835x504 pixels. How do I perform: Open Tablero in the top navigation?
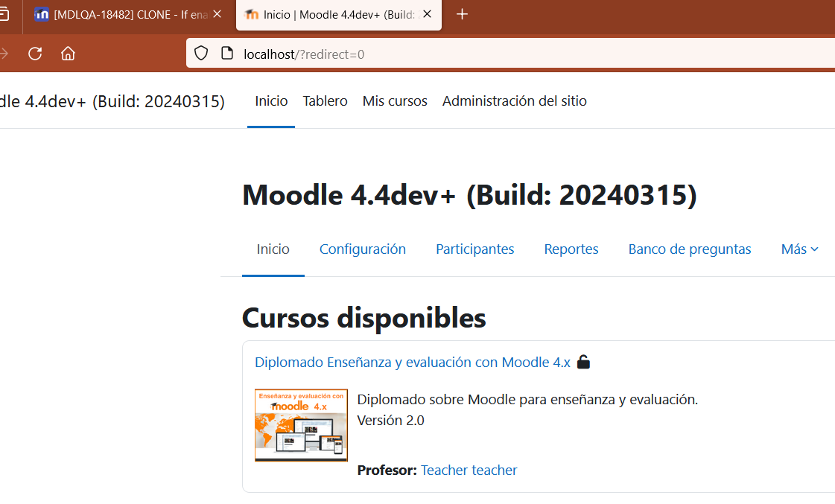(325, 101)
